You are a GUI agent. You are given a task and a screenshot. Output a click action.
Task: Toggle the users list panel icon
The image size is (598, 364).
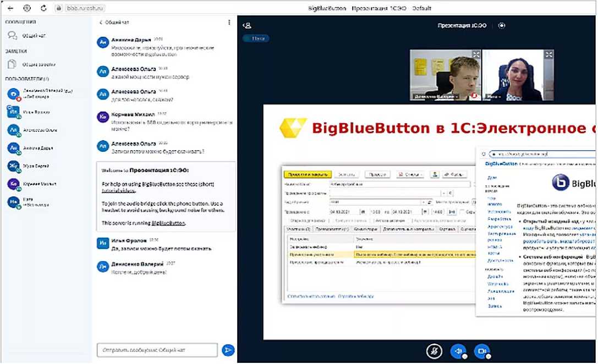[x=248, y=25]
